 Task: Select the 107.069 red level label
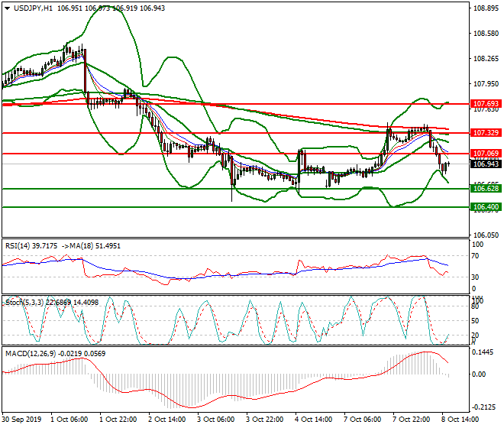(x=486, y=153)
